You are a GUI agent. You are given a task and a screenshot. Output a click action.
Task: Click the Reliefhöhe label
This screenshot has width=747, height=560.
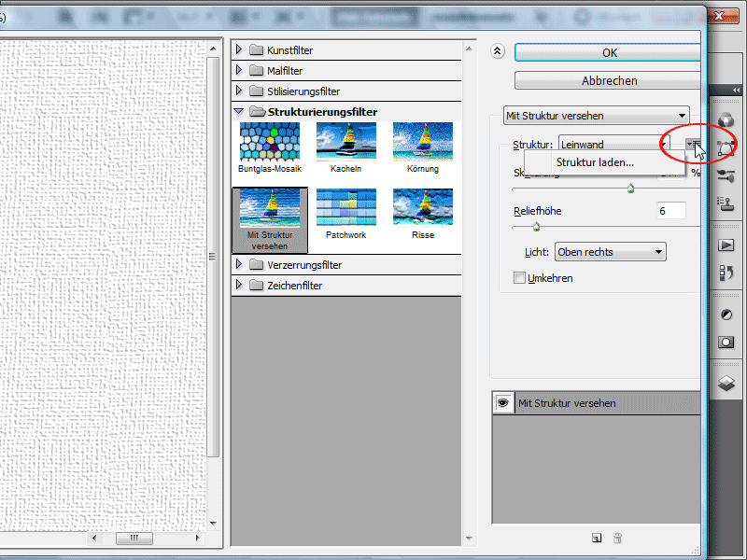tap(538, 211)
